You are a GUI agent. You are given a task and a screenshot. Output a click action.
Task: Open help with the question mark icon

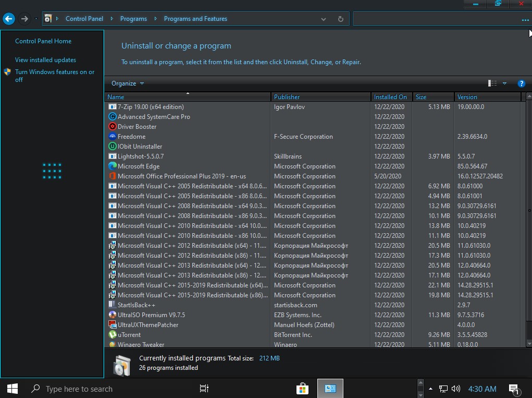click(x=522, y=83)
